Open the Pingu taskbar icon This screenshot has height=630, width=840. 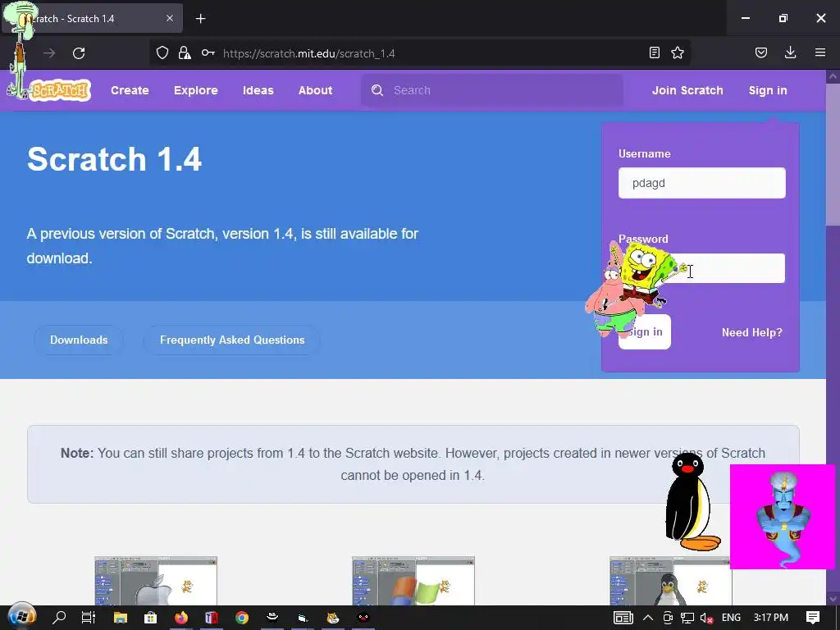pyautogui.click(x=363, y=618)
